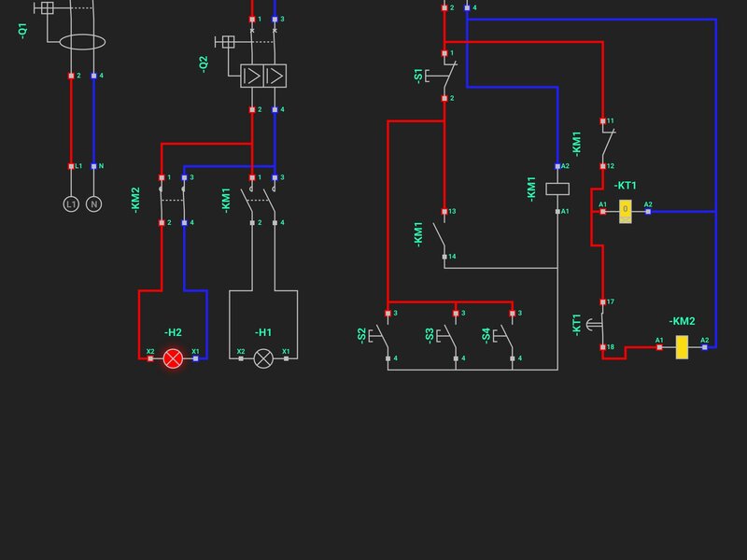Screen dimensions: 747x560
Task: Click the N neutral terminal circle
Action: pos(93,203)
